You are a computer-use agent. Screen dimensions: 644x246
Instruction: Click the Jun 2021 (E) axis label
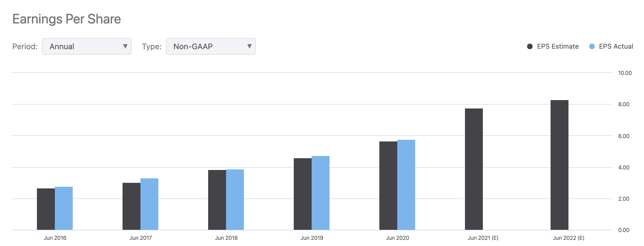click(483, 238)
